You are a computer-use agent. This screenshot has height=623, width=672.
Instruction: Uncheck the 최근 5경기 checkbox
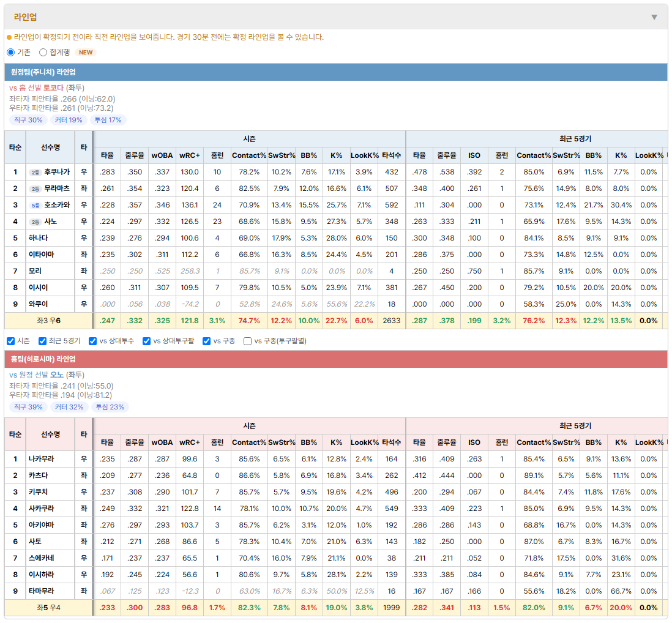[x=42, y=341]
